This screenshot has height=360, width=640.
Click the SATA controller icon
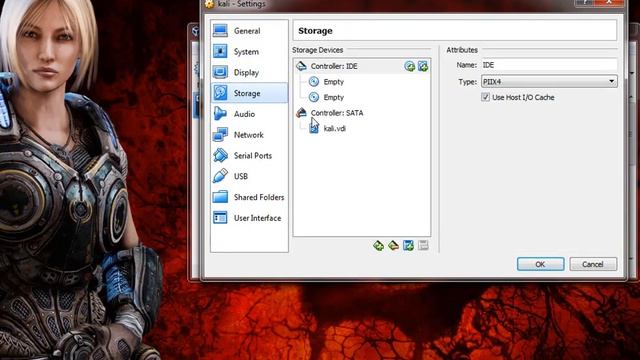(301, 112)
